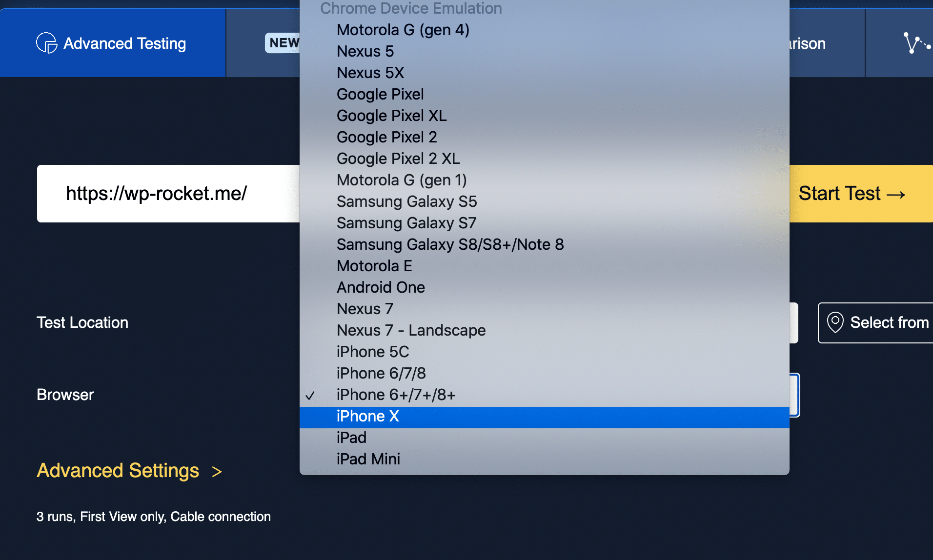Select Motorola E option
Screen dimensions: 933x560
(x=545, y=266)
